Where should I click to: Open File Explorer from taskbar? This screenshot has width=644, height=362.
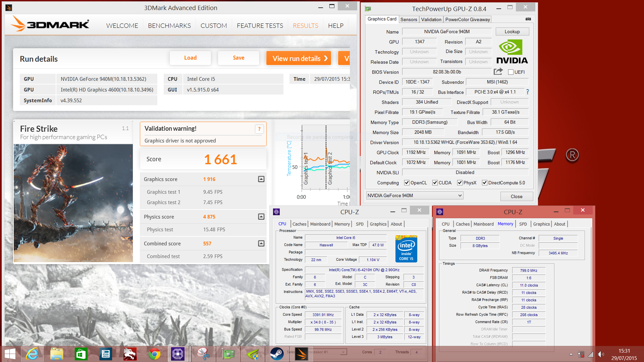(x=57, y=354)
